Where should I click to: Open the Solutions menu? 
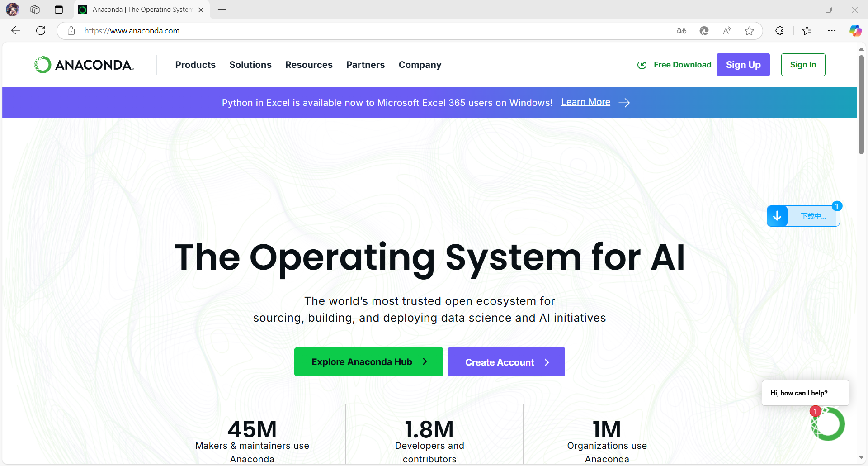(x=250, y=65)
